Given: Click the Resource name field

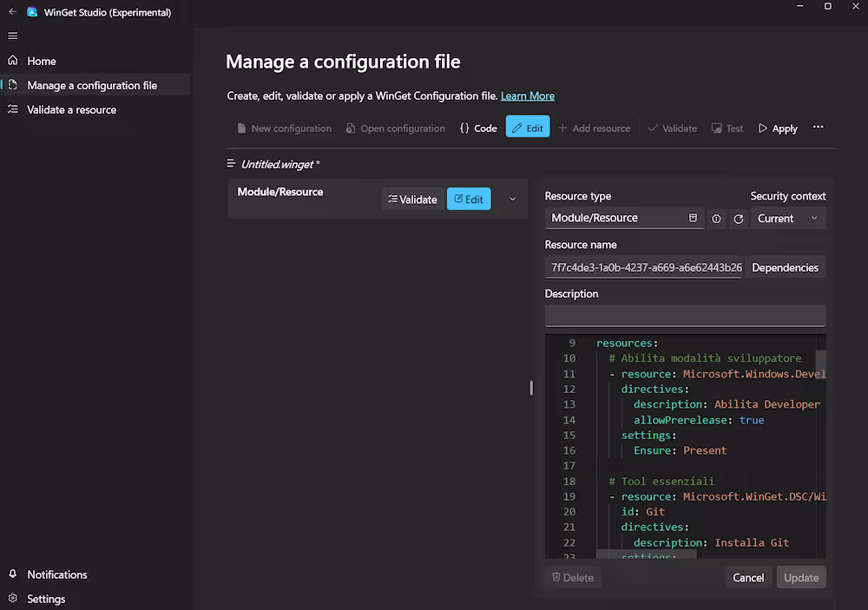Looking at the screenshot, I should [x=644, y=268].
